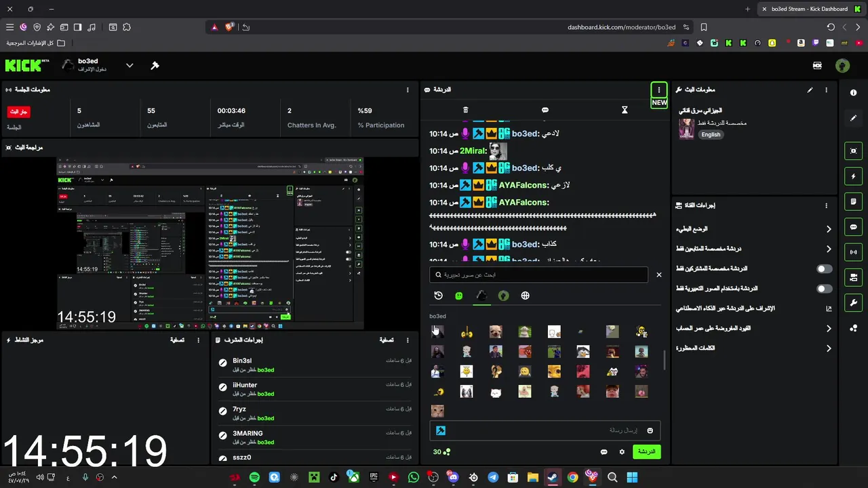Open the bo3ed channel dropdown chevron

click(x=130, y=66)
